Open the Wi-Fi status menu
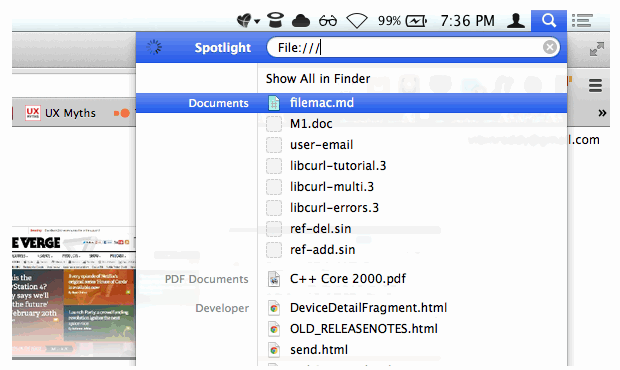 point(357,21)
